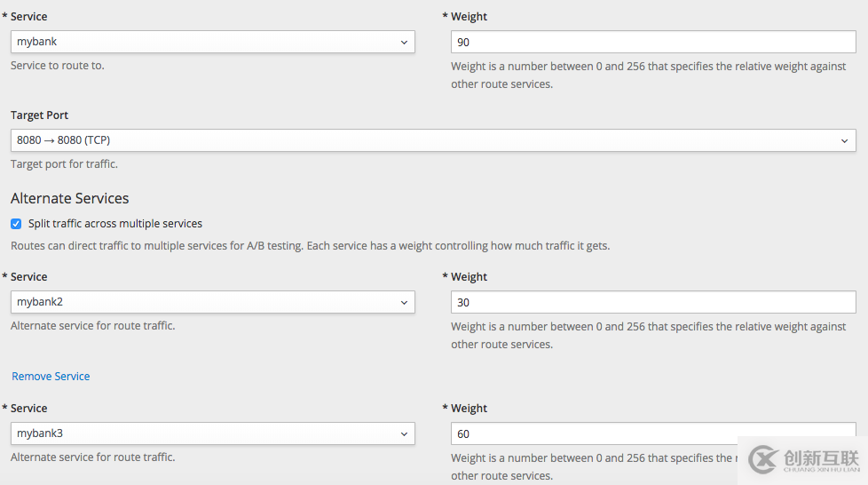Focus the Weight field containing 60

pyautogui.click(x=595, y=433)
